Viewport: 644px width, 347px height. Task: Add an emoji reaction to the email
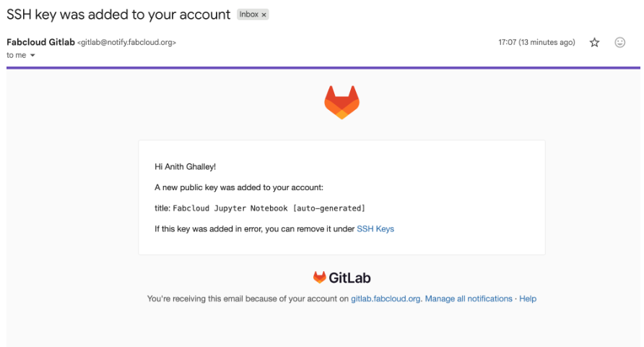(619, 43)
